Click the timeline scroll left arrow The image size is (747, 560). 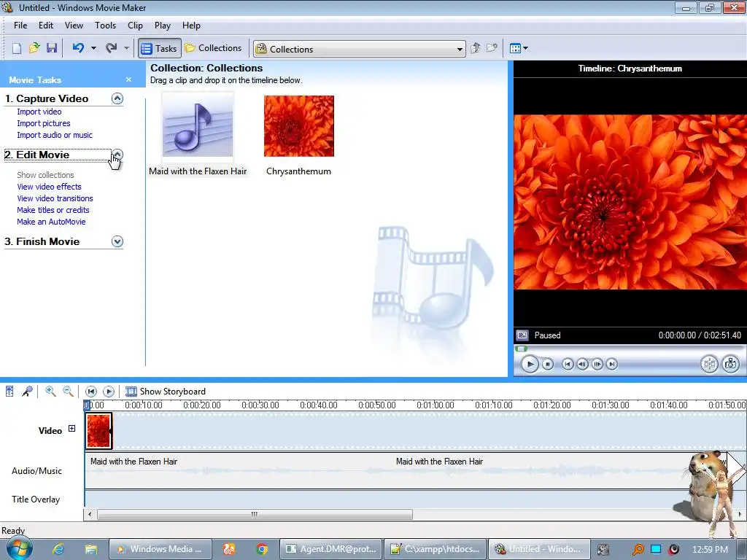pos(90,514)
